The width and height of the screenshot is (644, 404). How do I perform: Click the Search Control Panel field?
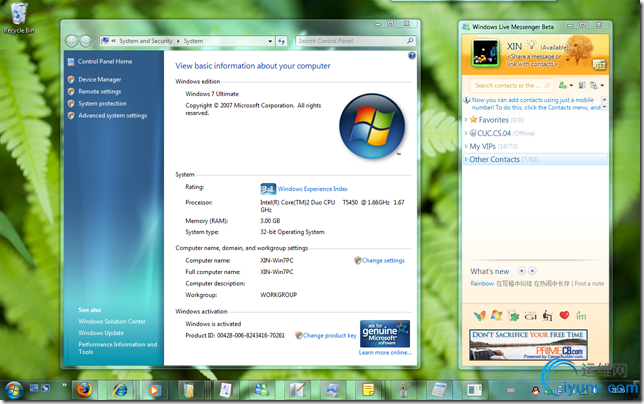(356, 41)
